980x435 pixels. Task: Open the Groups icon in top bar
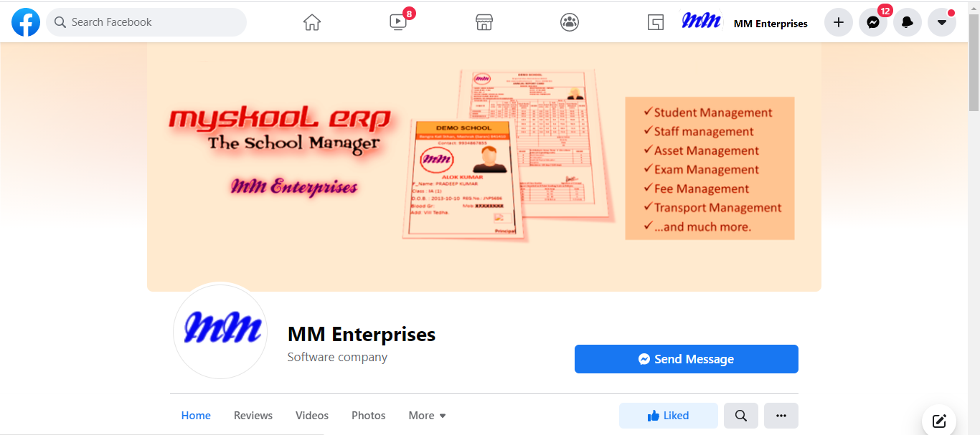pyautogui.click(x=570, y=22)
